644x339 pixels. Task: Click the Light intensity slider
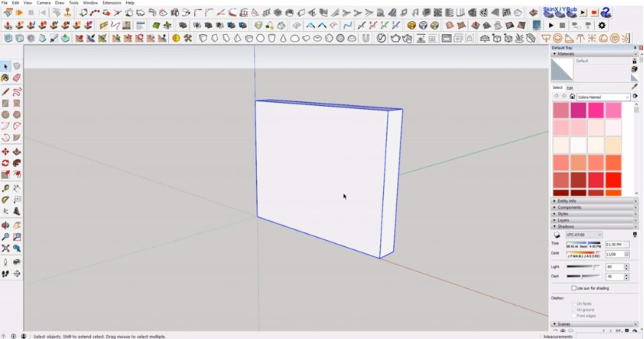[582, 267]
